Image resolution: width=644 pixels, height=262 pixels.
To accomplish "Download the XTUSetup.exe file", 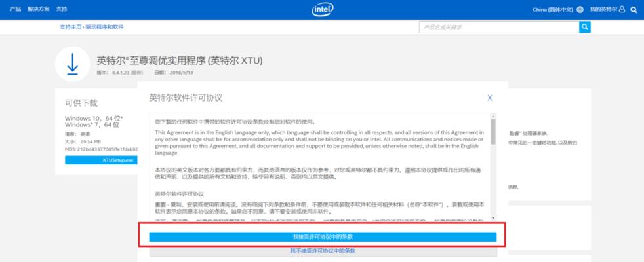I will coord(101,160).
